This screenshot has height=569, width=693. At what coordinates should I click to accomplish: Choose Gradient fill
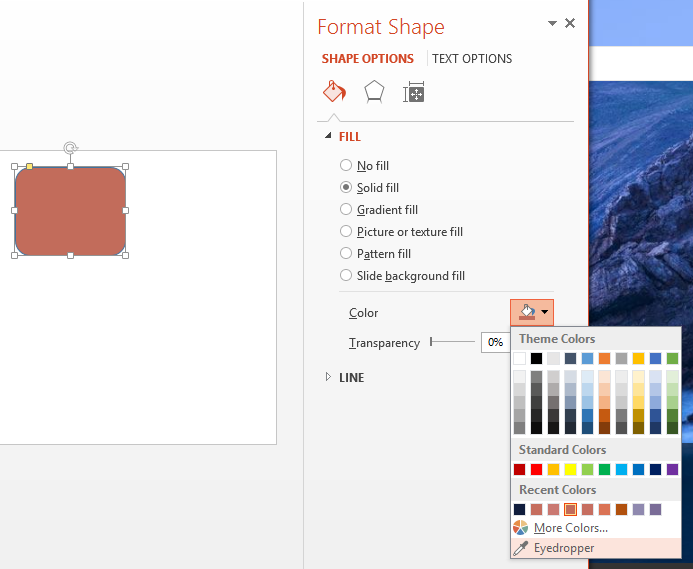(x=379, y=210)
